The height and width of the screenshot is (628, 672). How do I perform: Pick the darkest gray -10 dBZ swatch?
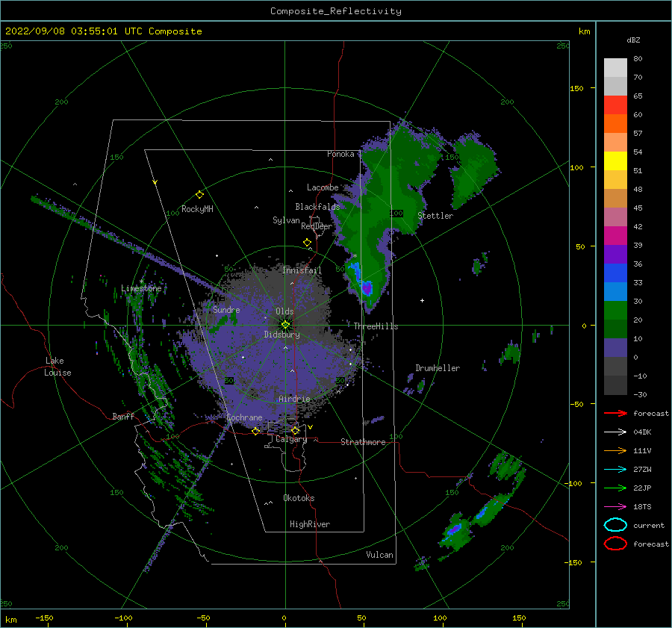coord(615,385)
